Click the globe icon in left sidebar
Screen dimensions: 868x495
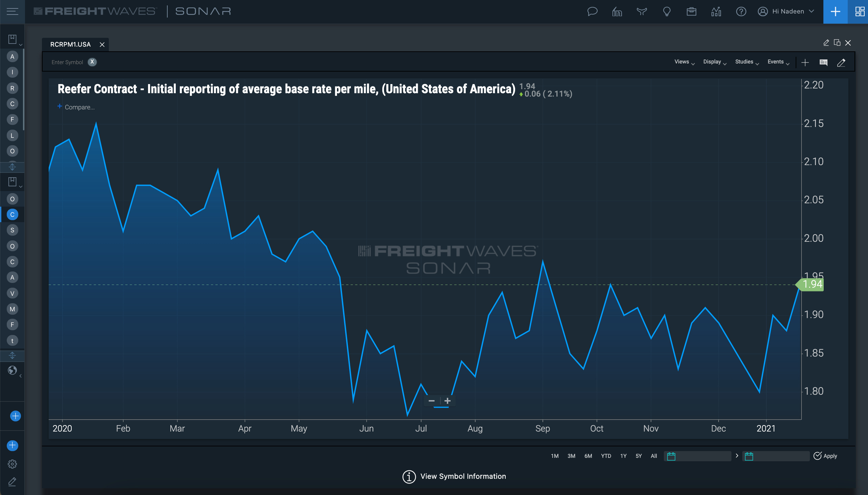point(12,370)
